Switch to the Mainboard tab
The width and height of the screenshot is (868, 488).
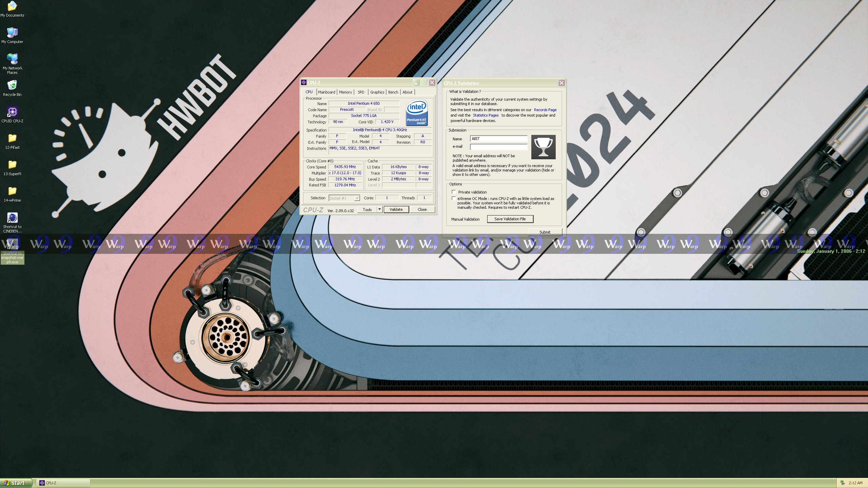coord(327,92)
